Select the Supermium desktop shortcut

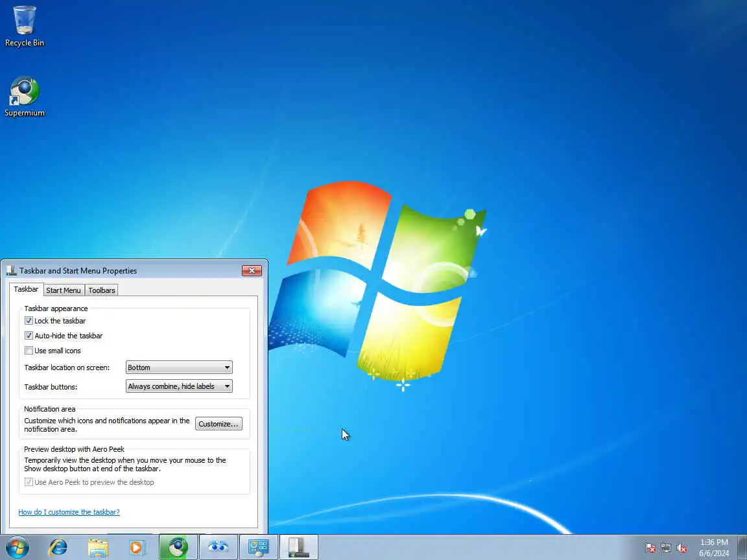click(24, 97)
